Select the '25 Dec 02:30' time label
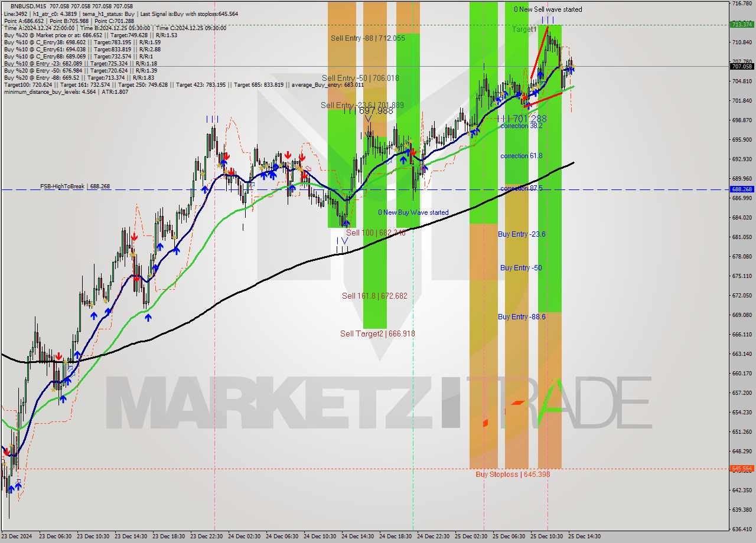 coord(471,537)
